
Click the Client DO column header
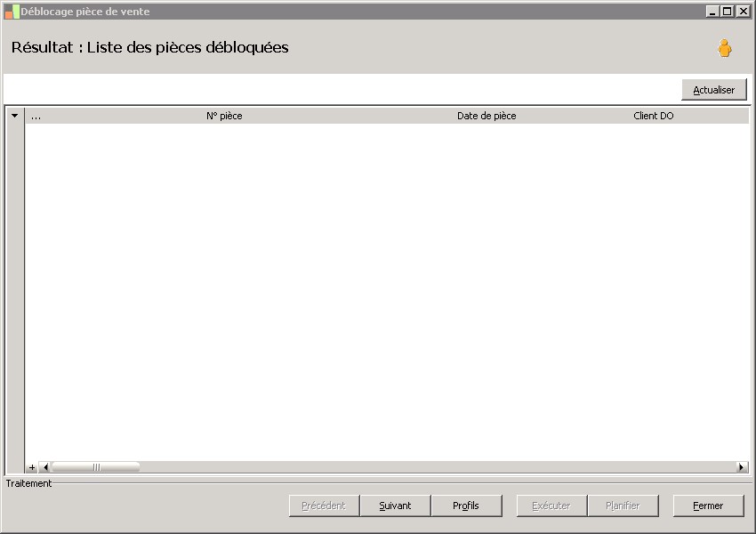(x=654, y=116)
